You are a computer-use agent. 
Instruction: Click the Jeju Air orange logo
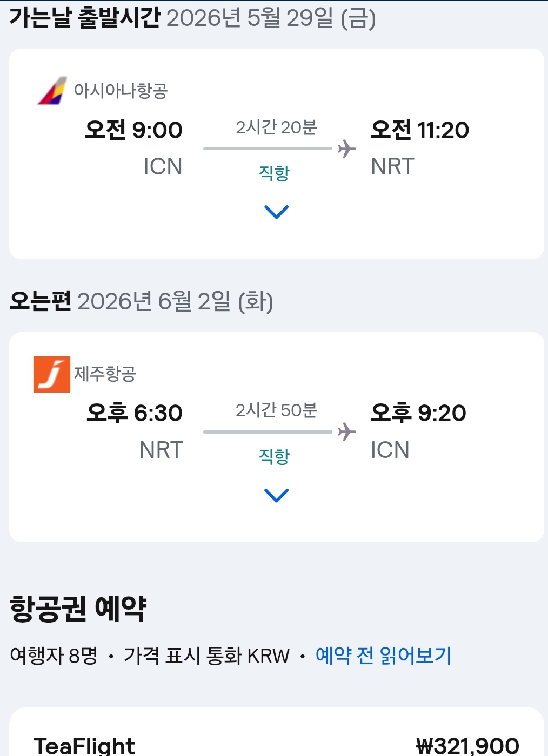pyautogui.click(x=52, y=374)
